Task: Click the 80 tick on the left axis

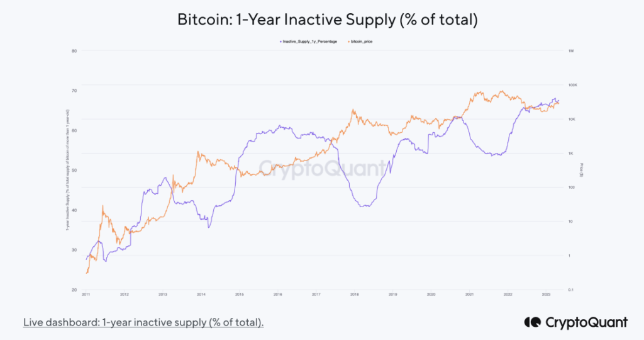Action: coord(74,50)
